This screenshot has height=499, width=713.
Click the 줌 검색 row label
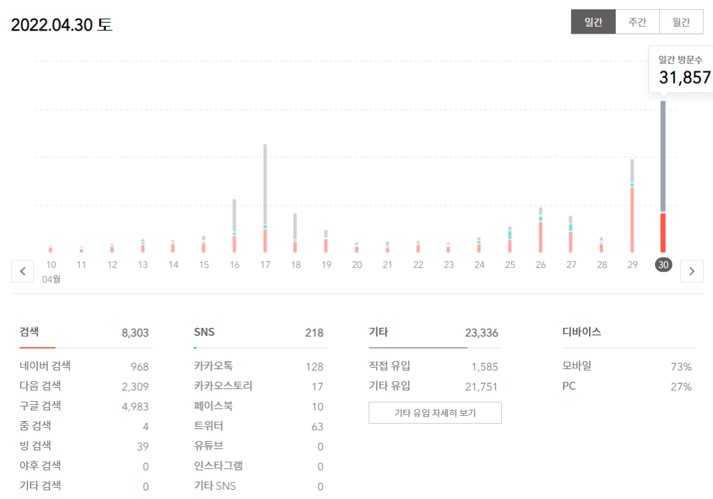pos(35,426)
